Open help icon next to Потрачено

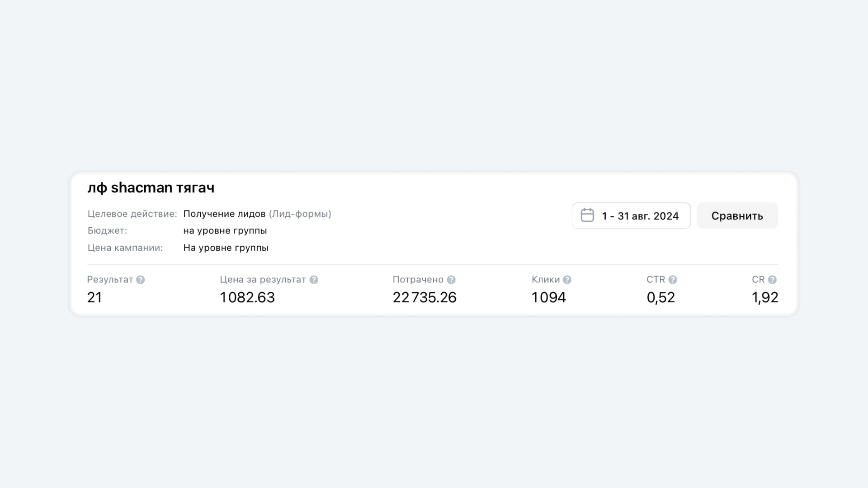[451, 280]
